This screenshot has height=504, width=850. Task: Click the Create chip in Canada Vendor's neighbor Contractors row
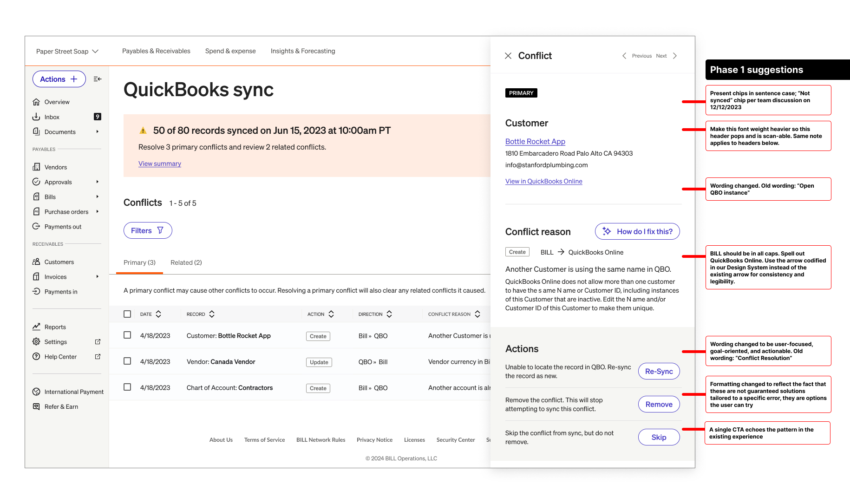(318, 388)
